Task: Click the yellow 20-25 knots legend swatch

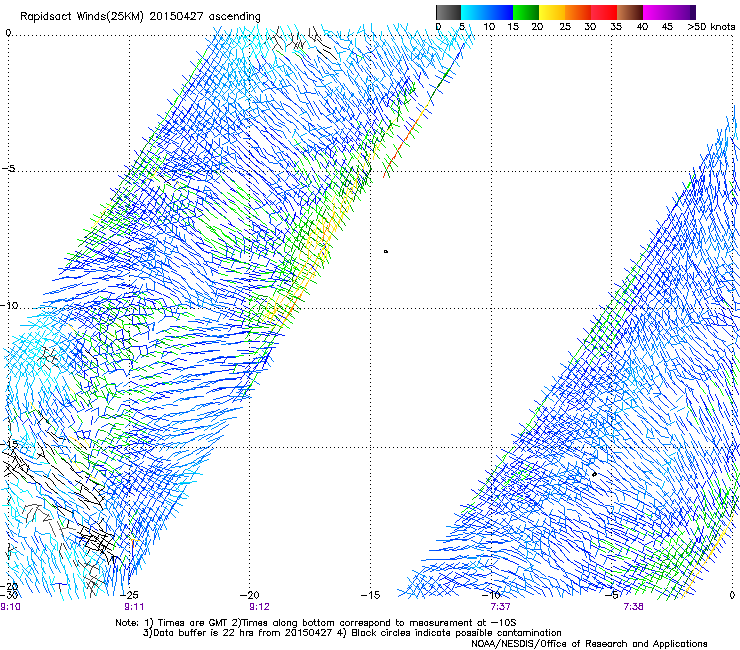Action: tap(552, 12)
